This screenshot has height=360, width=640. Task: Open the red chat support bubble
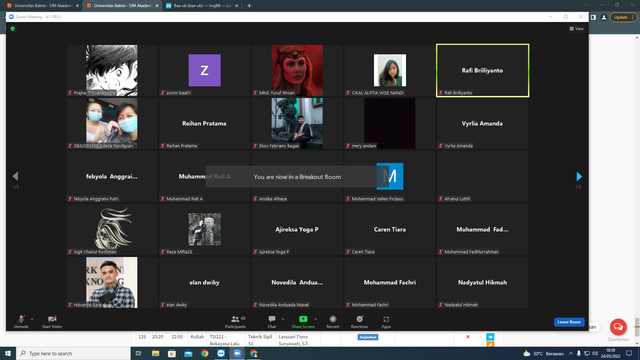[x=618, y=327]
